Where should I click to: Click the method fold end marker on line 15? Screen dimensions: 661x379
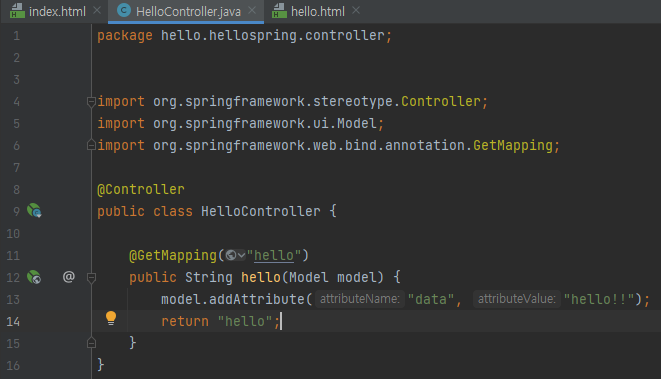(91, 343)
